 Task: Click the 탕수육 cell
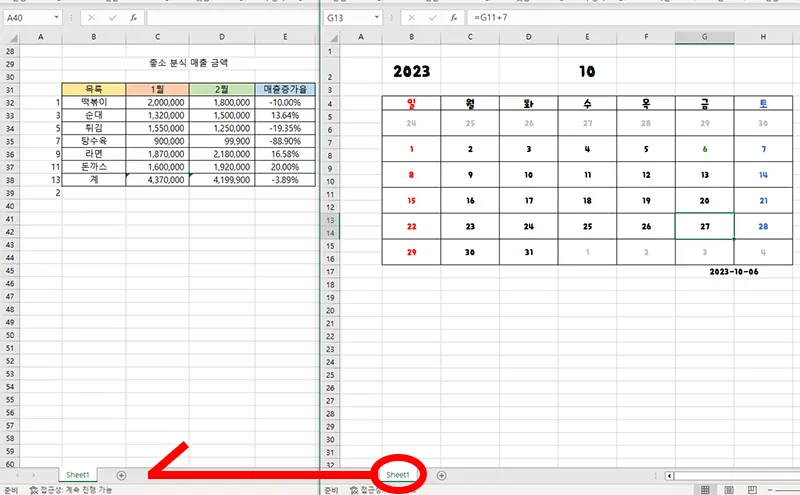pyautogui.click(x=94, y=141)
